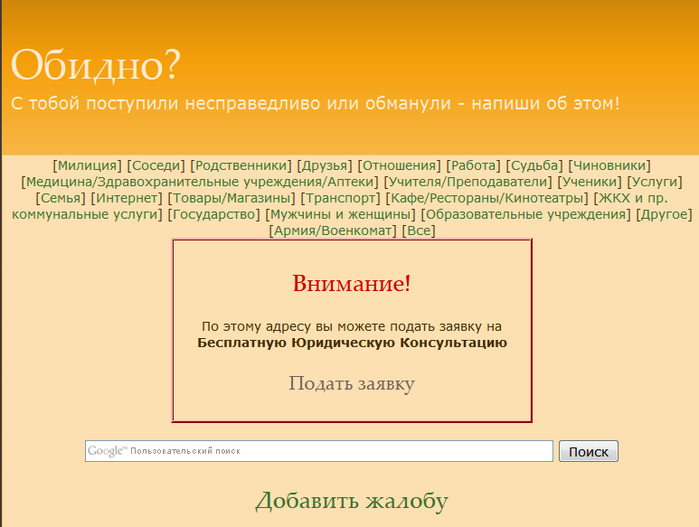Open the Соседи category link
Viewport: 699px width, 527px height.
pyautogui.click(x=156, y=165)
